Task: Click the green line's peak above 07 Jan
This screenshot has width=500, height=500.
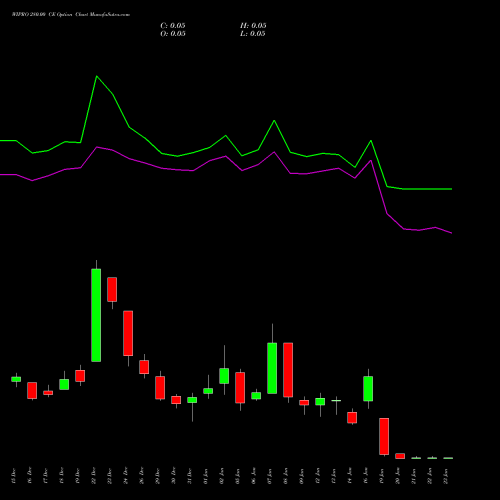Action: [x=274, y=121]
